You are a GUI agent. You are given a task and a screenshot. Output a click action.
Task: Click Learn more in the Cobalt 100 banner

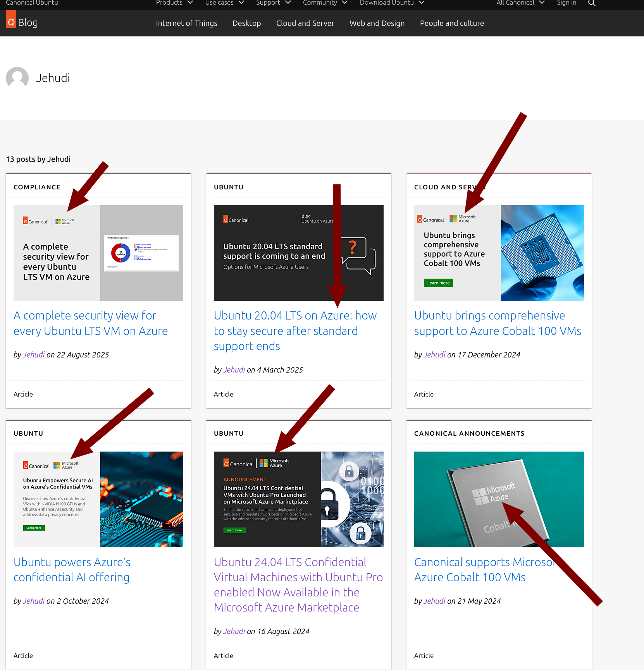click(438, 283)
